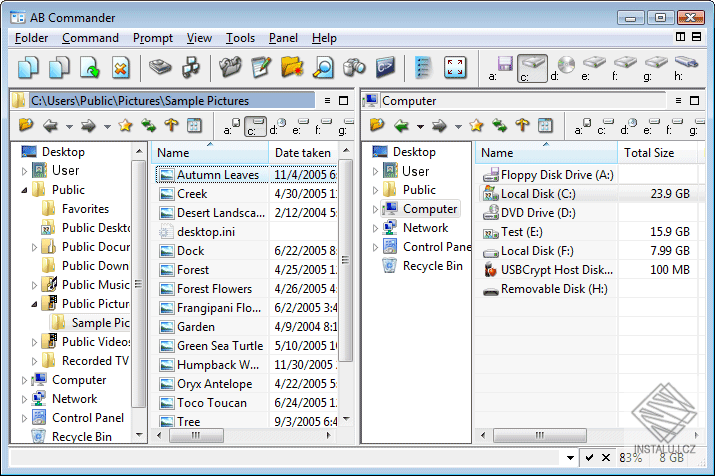Click the thumbnails view icon in right panel
Viewport: 715px width, 476px height.
[545, 125]
